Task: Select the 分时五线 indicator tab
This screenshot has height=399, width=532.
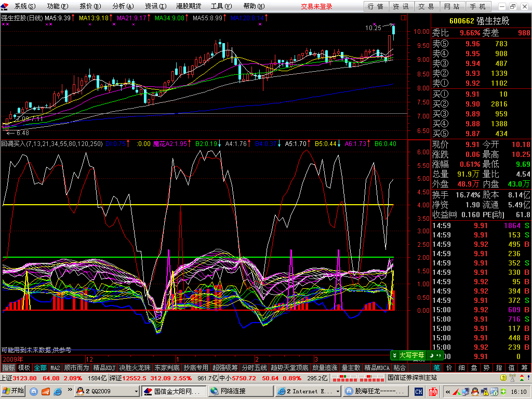Action: [254, 367]
